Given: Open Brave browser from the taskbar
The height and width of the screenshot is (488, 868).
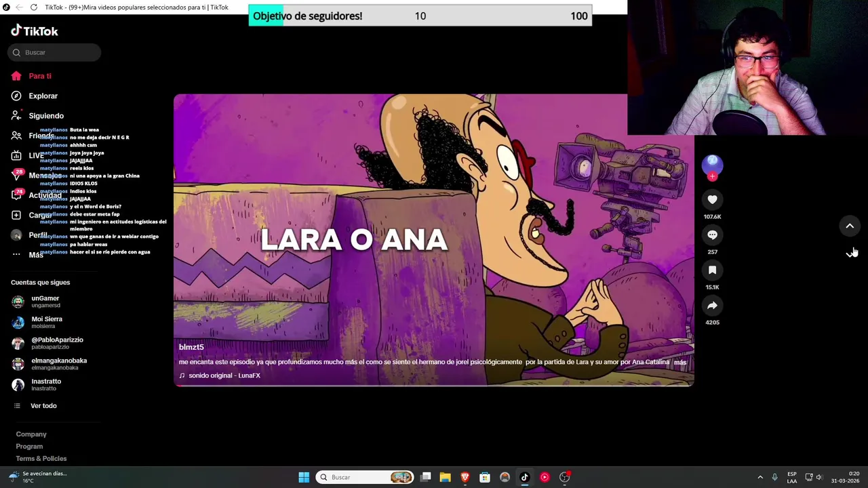Looking at the screenshot, I should tap(465, 477).
